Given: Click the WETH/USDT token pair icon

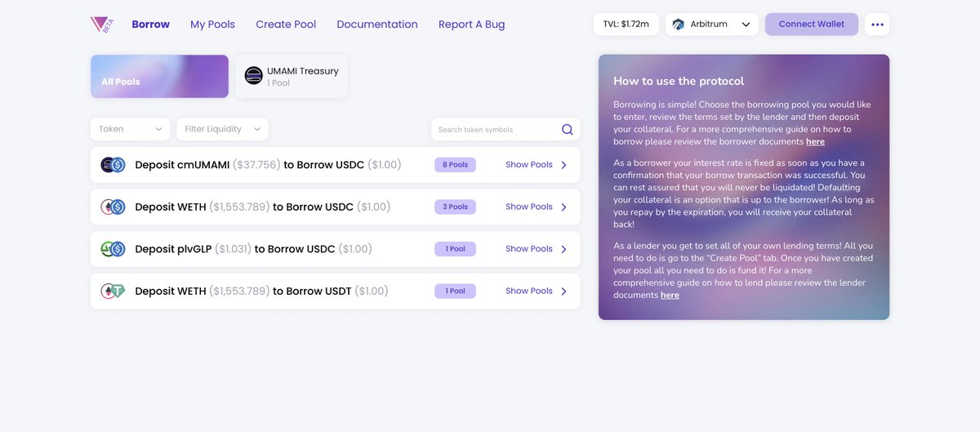Looking at the screenshot, I should tap(113, 291).
